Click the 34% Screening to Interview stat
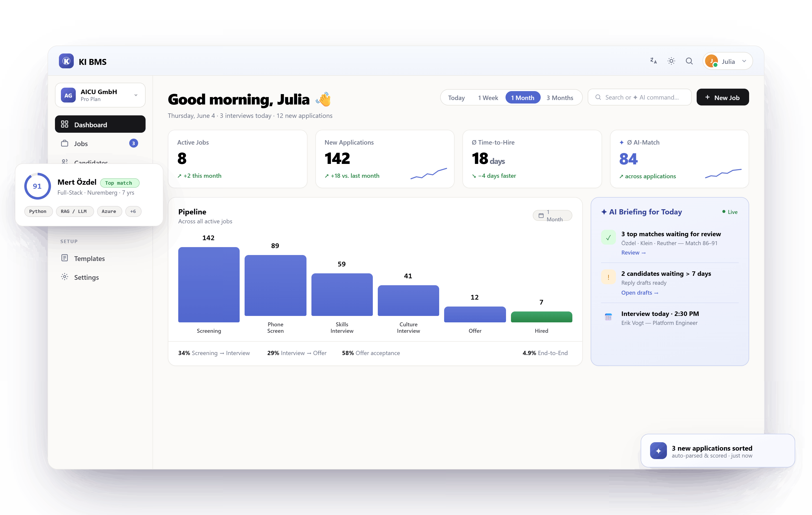Viewport: 812px width, 515px height. 214,353
